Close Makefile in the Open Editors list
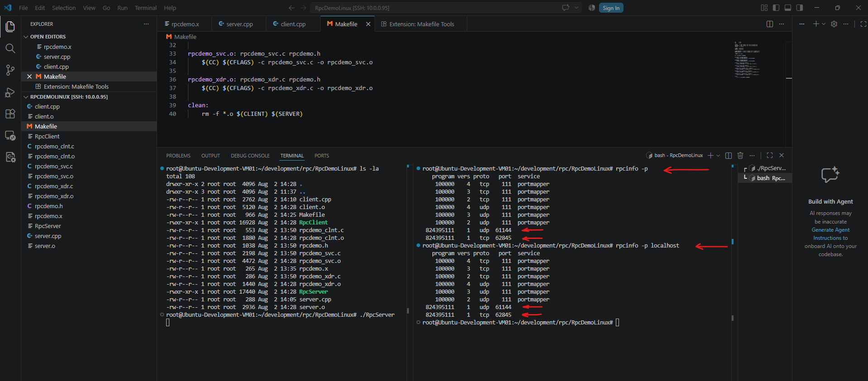The width and height of the screenshot is (868, 381). [x=29, y=76]
